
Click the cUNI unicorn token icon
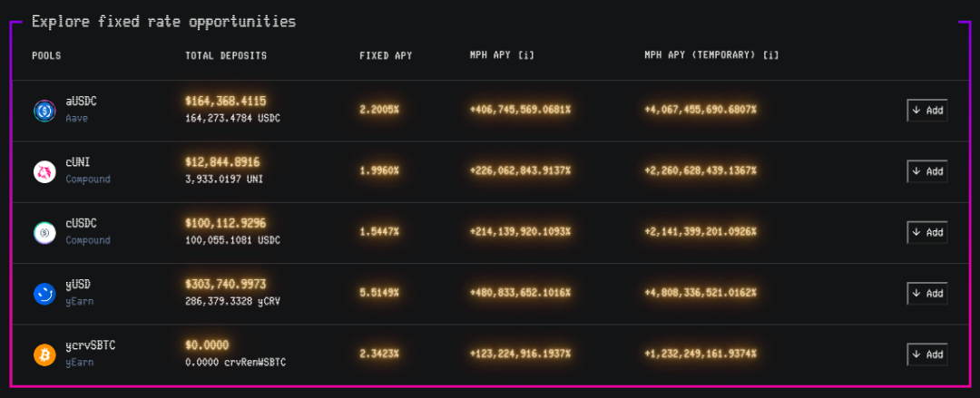point(44,172)
